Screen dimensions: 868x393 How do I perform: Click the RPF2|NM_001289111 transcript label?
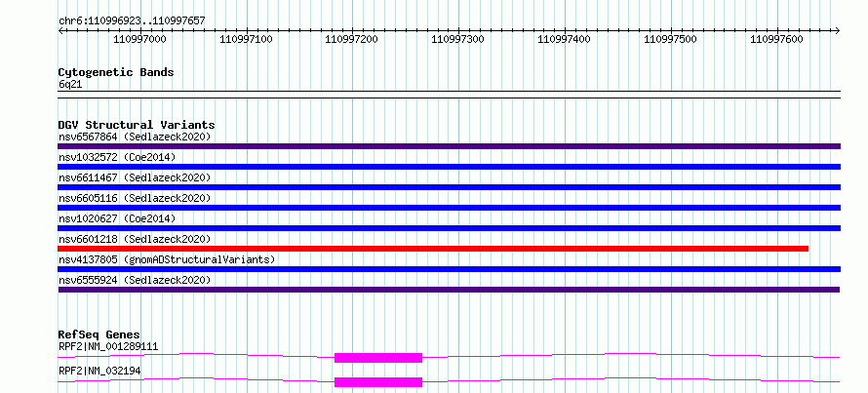coord(108,347)
